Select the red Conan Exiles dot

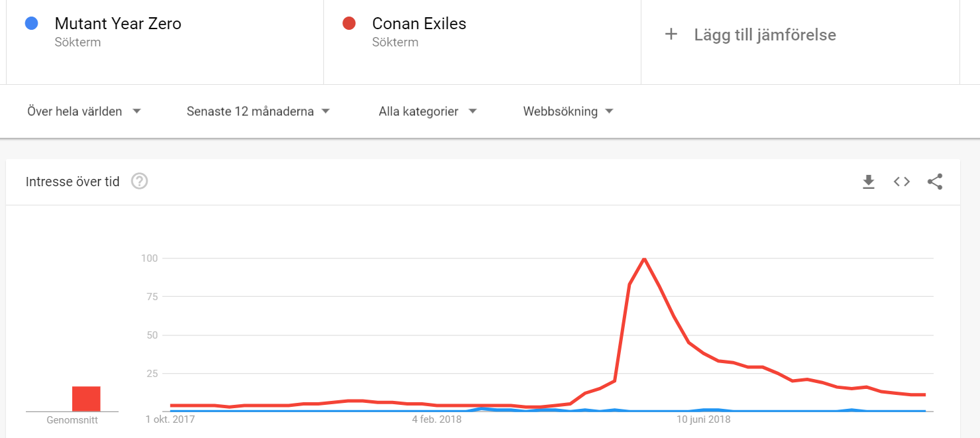tap(349, 24)
